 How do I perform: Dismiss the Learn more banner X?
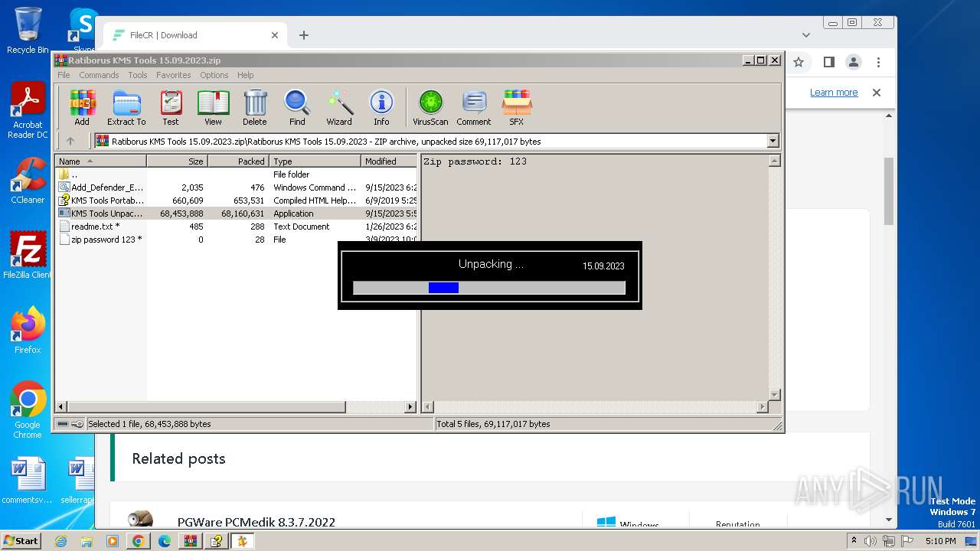tap(877, 93)
